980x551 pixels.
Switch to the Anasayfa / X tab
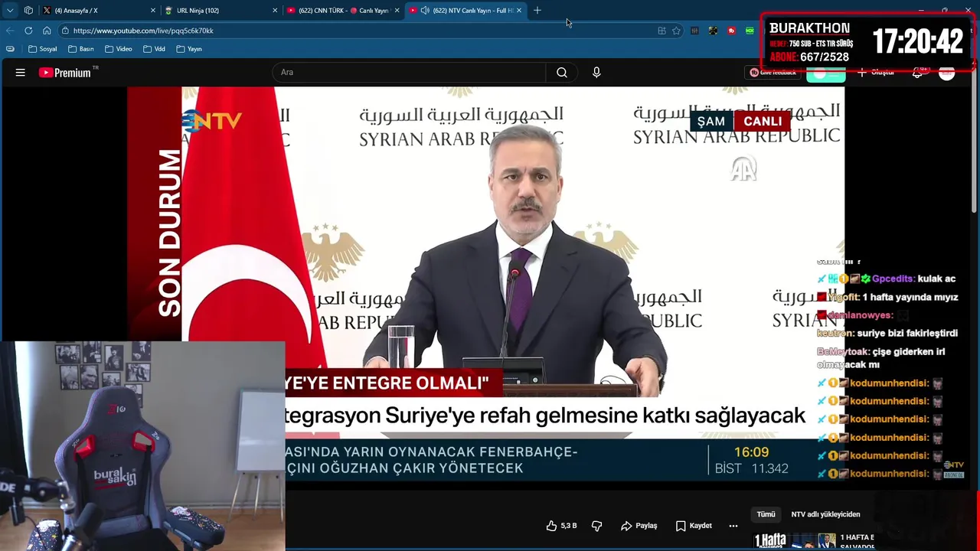click(x=98, y=11)
